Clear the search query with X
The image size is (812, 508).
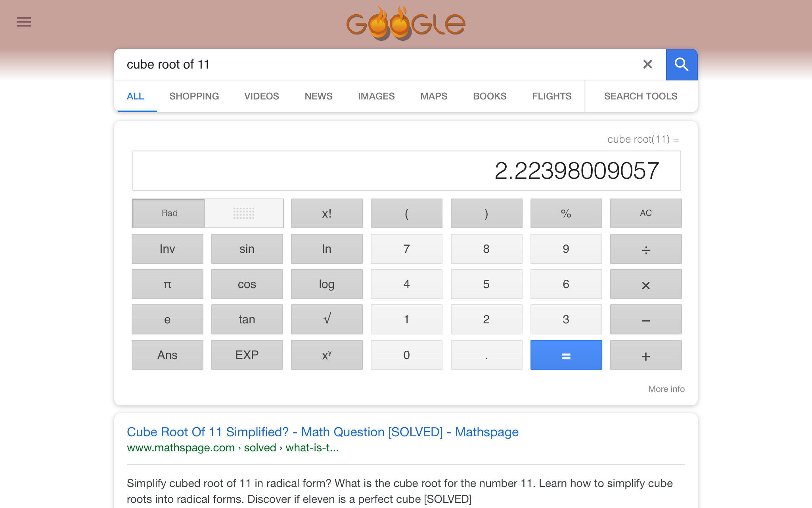(647, 64)
